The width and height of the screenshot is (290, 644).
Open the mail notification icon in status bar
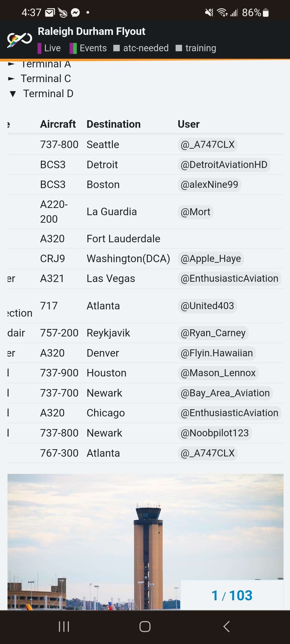tap(50, 13)
